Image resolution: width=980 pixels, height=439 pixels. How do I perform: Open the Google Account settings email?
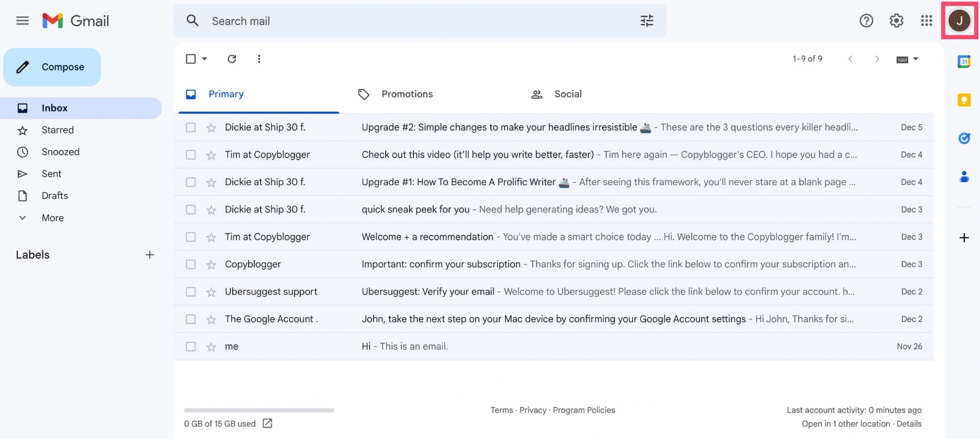[x=553, y=319]
